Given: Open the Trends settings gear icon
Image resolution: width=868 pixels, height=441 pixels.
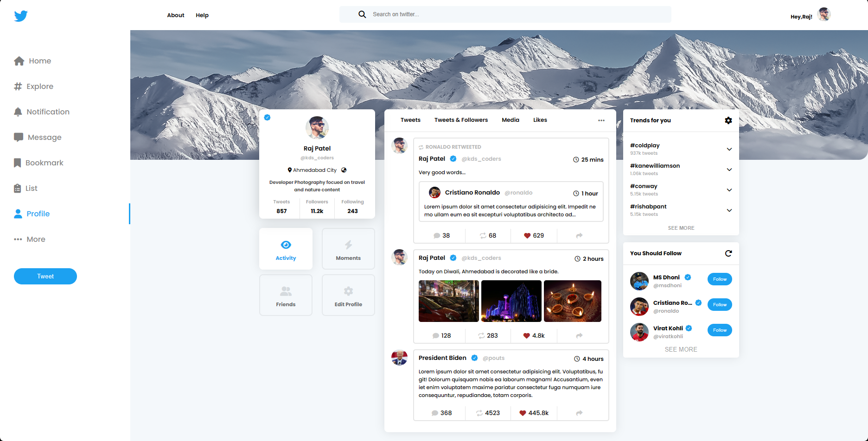Looking at the screenshot, I should [x=728, y=120].
